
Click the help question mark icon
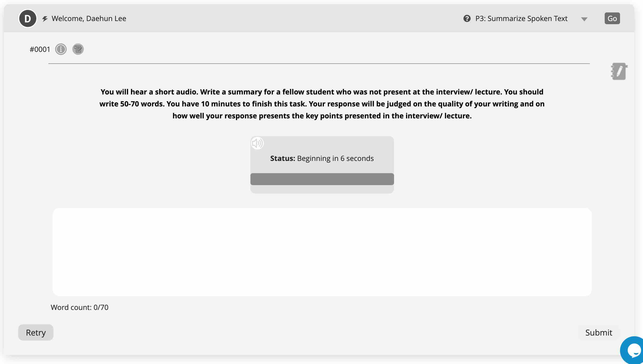(467, 18)
